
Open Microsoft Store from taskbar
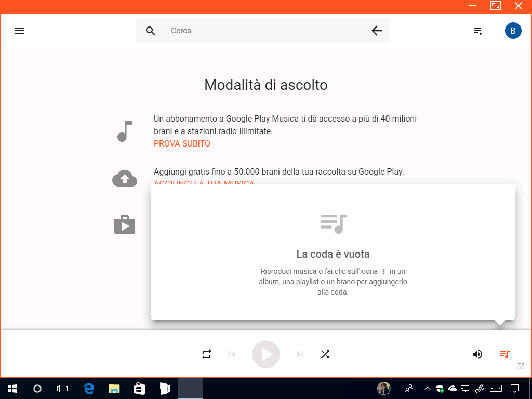click(x=139, y=389)
